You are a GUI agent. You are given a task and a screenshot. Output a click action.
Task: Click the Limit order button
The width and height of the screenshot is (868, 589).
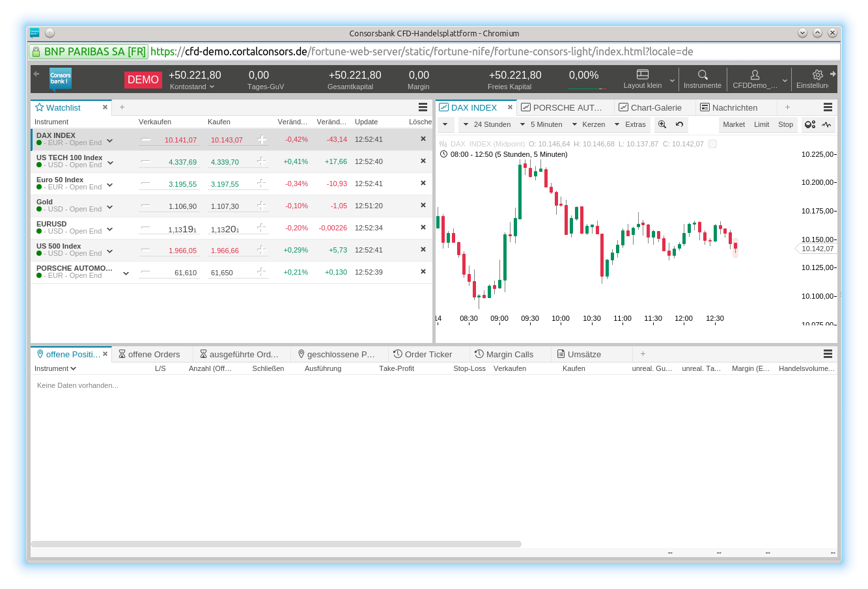coord(761,124)
